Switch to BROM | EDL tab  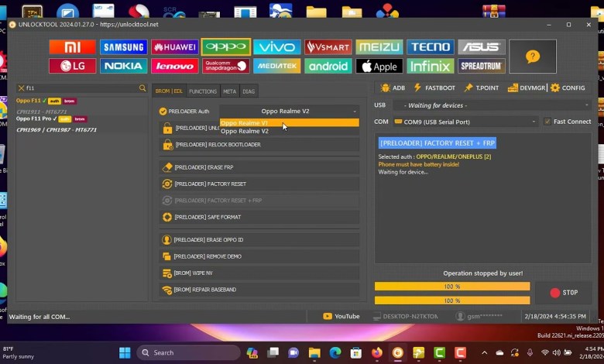pyautogui.click(x=169, y=91)
